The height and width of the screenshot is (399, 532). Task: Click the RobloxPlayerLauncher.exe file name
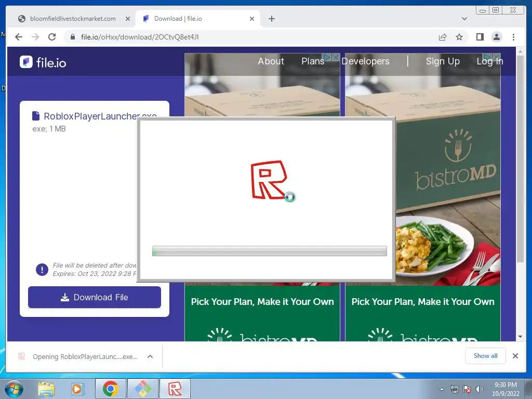click(100, 116)
